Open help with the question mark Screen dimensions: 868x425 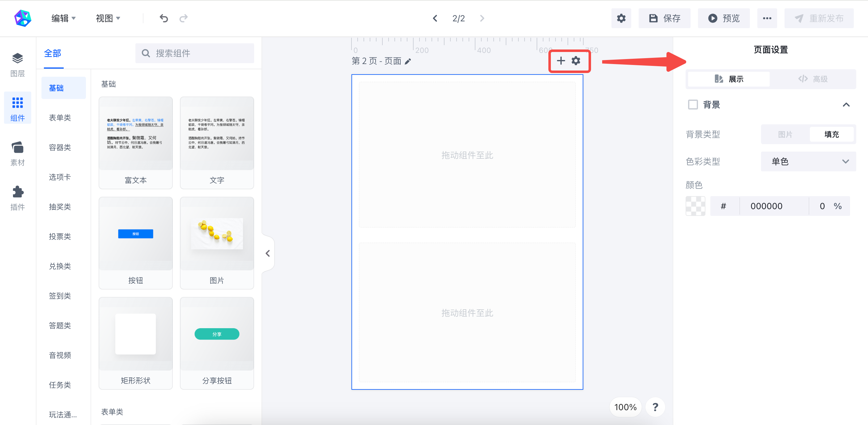(x=655, y=407)
